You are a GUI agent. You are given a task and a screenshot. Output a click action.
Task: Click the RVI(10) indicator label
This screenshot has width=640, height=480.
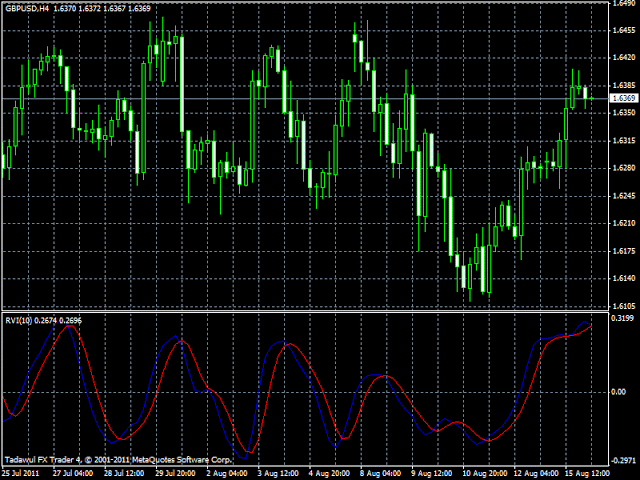[x=19, y=320]
